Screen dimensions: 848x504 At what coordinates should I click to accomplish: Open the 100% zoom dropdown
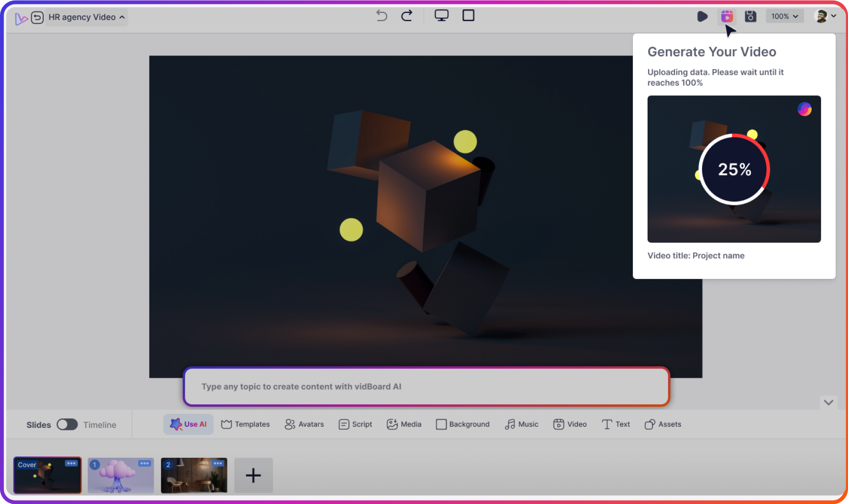point(784,16)
